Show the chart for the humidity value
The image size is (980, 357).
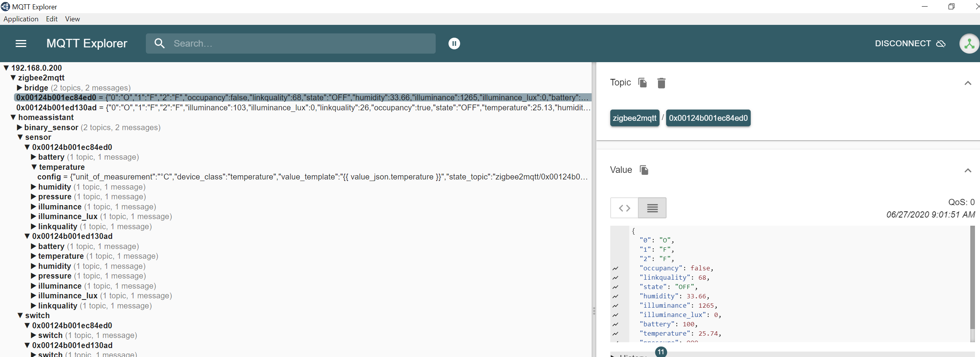point(615,296)
